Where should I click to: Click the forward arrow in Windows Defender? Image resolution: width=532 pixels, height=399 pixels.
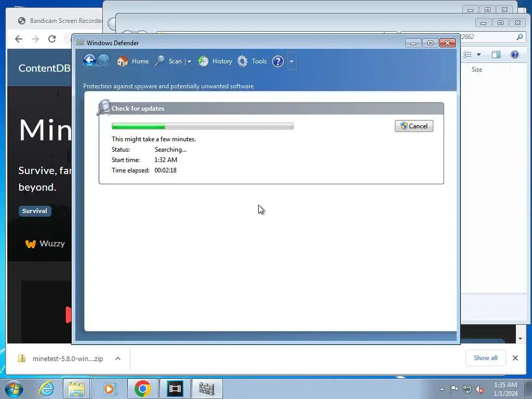pos(104,61)
